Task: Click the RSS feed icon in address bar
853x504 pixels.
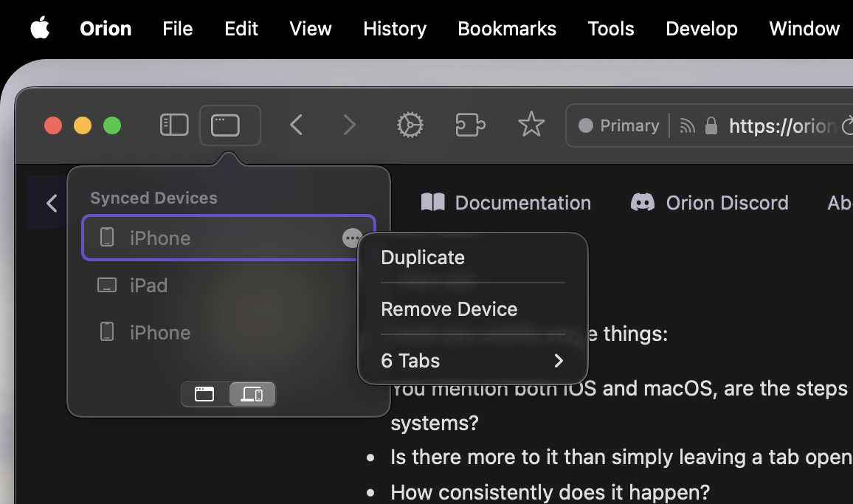Action: (687, 126)
